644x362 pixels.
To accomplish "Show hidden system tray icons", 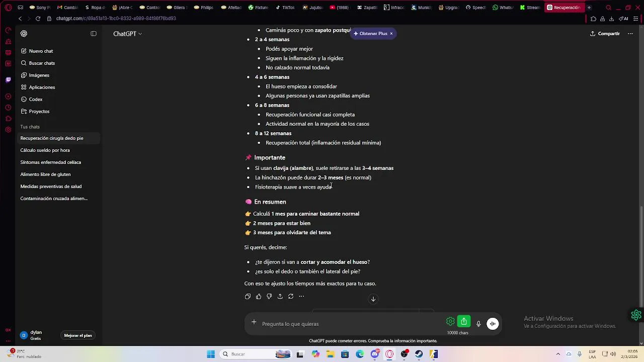I will pos(557,354).
